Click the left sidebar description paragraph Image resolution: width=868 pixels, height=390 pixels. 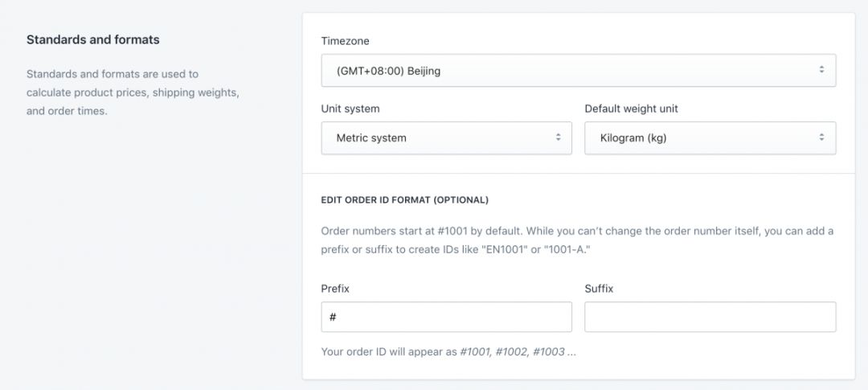(133, 92)
